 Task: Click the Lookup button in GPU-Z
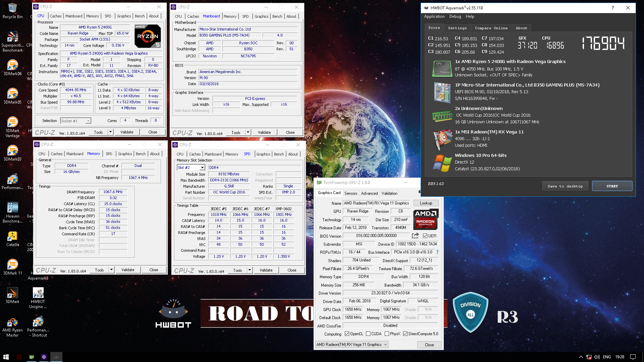click(426, 203)
